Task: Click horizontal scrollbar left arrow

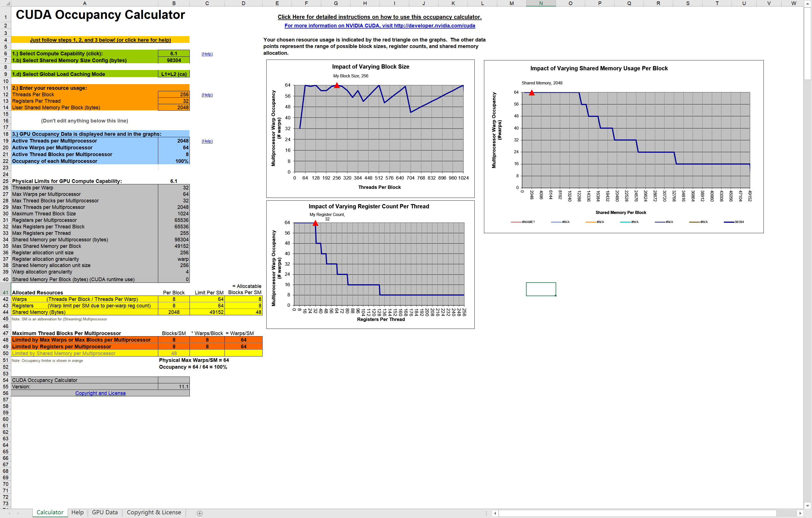Action: click(495, 513)
